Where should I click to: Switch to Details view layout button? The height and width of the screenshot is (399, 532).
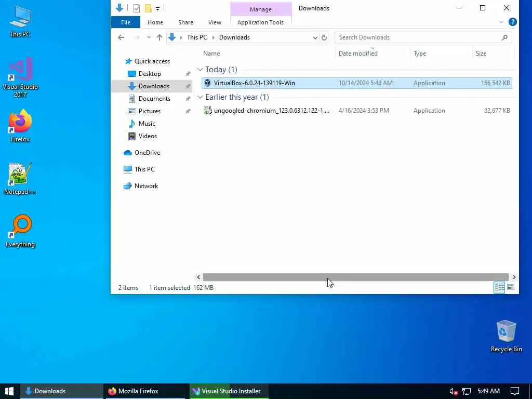pos(499,288)
